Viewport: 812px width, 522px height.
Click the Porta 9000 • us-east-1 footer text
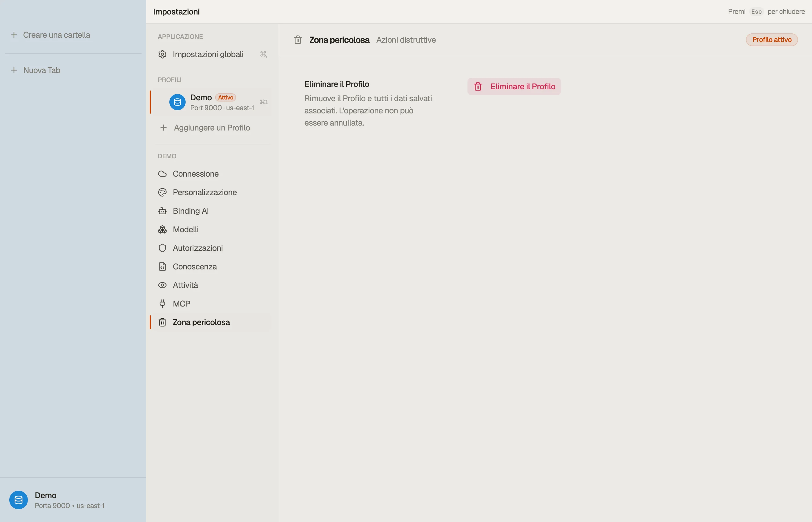70,506
